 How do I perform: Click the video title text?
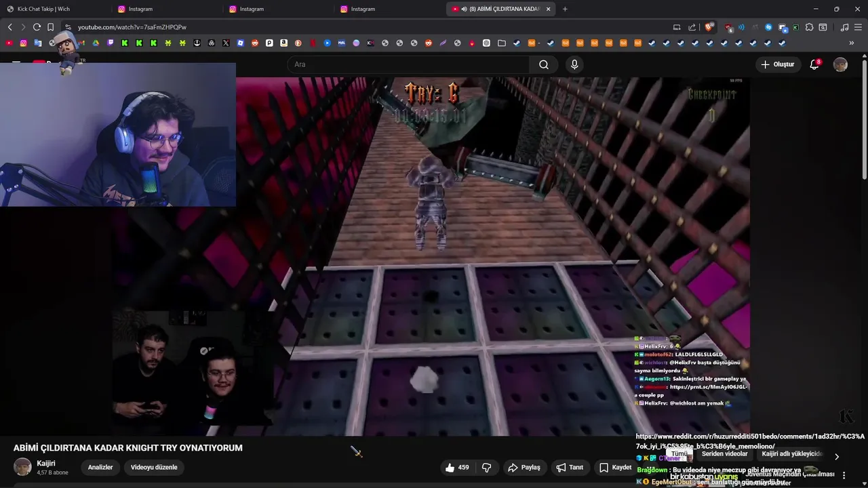click(x=128, y=448)
